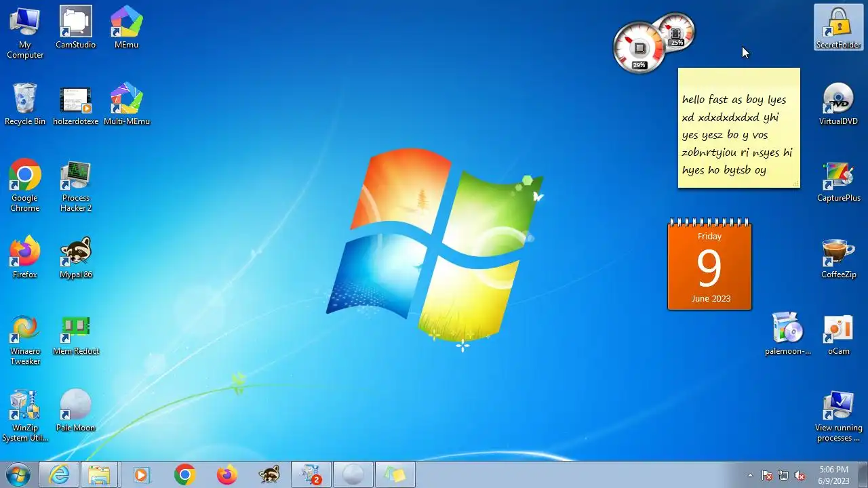Open the clock showing 5:06 PM
Screen dimensions: 868x488
tap(833, 475)
